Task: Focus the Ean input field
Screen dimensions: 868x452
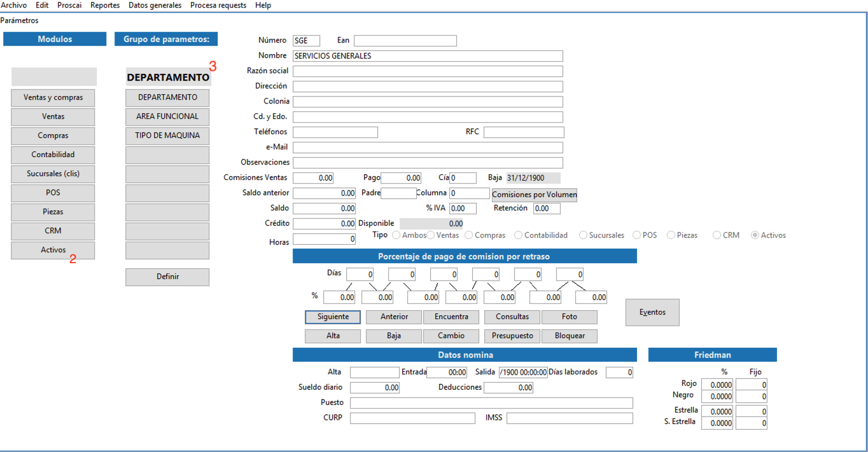Action: (x=405, y=41)
